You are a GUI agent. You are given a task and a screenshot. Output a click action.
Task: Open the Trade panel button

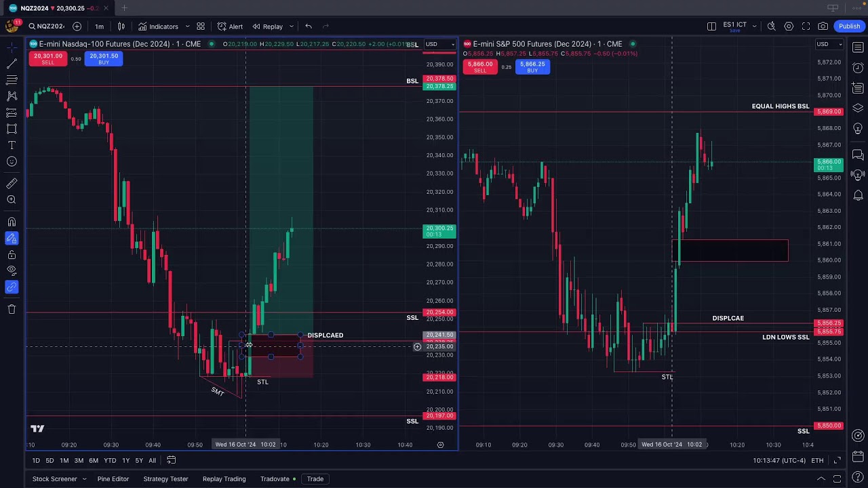(x=315, y=479)
